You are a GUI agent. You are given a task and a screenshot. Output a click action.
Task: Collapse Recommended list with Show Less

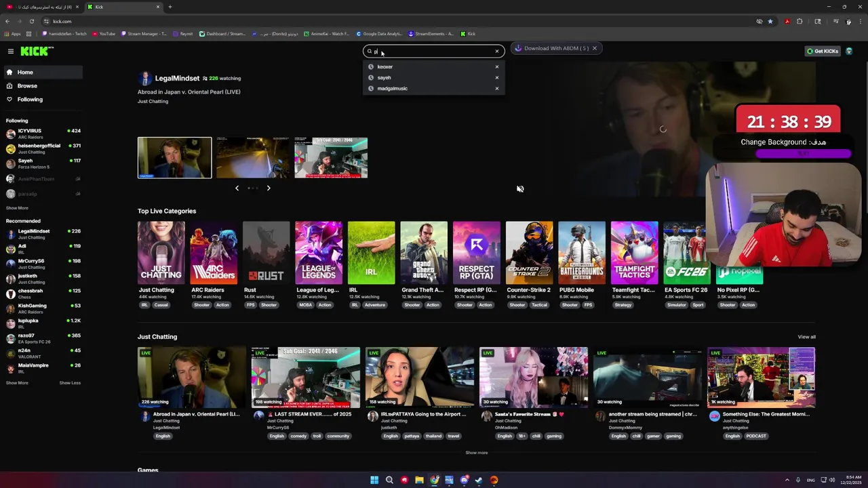pyautogui.click(x=70, y=383)
